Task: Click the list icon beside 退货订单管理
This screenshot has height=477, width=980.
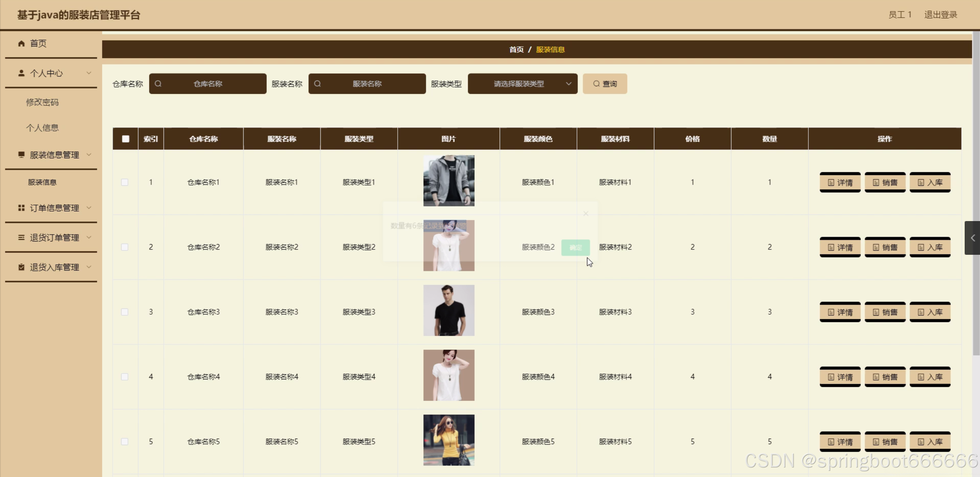Action: coord(21,237)
